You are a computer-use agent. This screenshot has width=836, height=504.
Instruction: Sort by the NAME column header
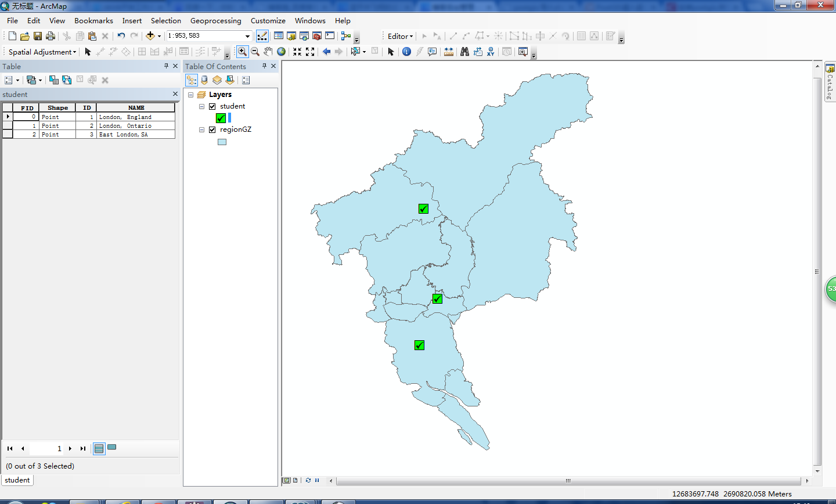(x=136, y=107)
